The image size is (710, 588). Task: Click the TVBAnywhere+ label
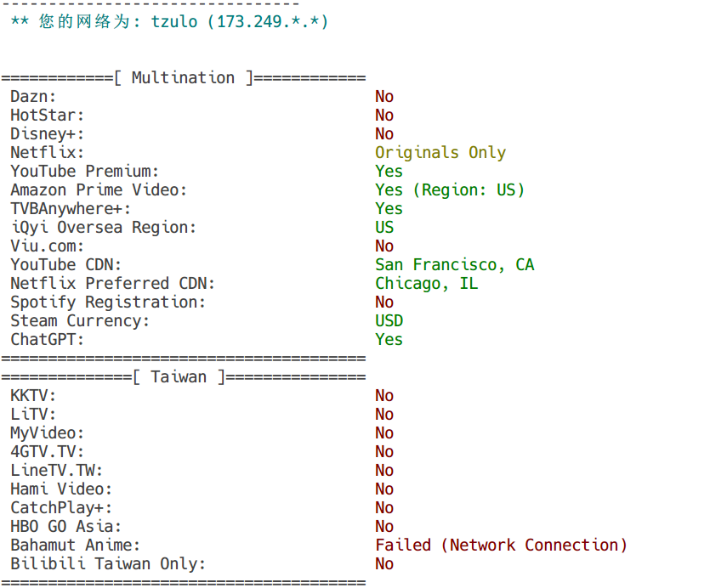[x=71, y=209]
